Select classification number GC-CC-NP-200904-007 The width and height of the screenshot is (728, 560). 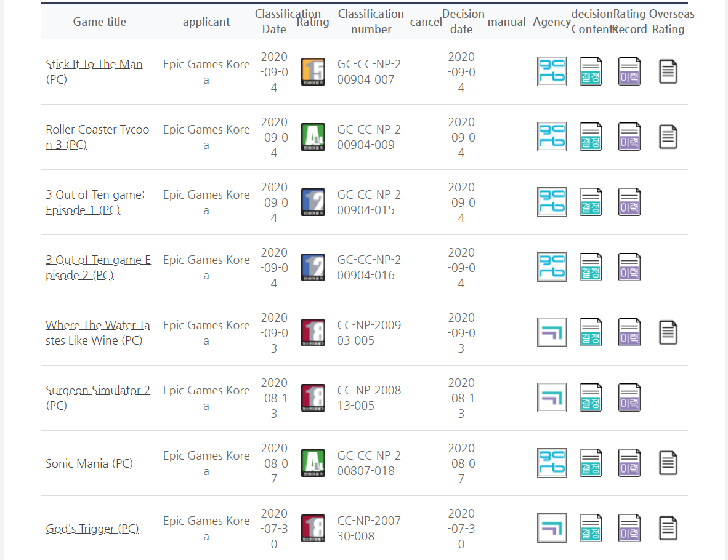[369, 72]
